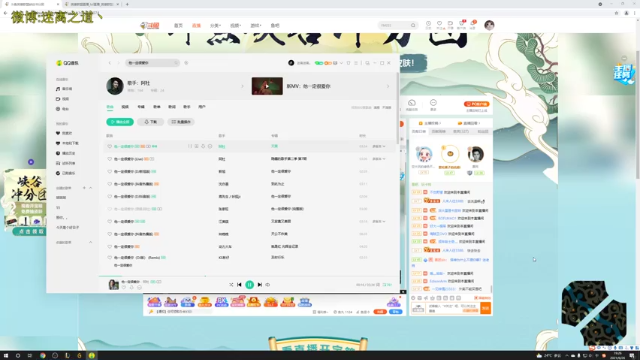The width and height of the screenshot is (640, 360).
Task: Click the listen-recognize icon beside search box
Action: (x=186, y=63)
